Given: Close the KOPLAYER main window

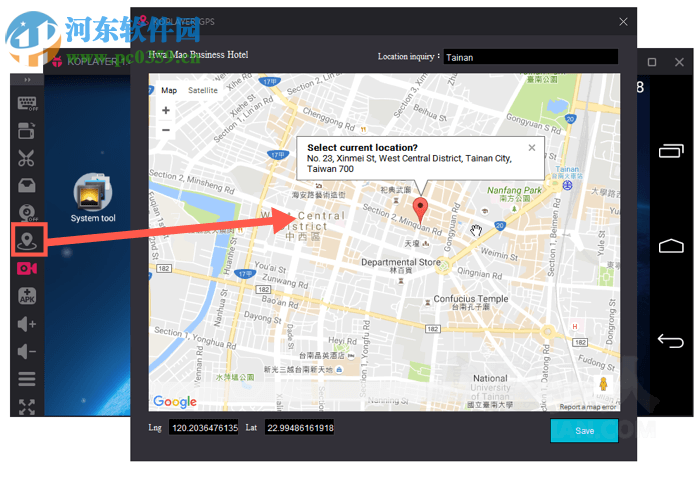Looking at the screenshot, I should [679, 62].
